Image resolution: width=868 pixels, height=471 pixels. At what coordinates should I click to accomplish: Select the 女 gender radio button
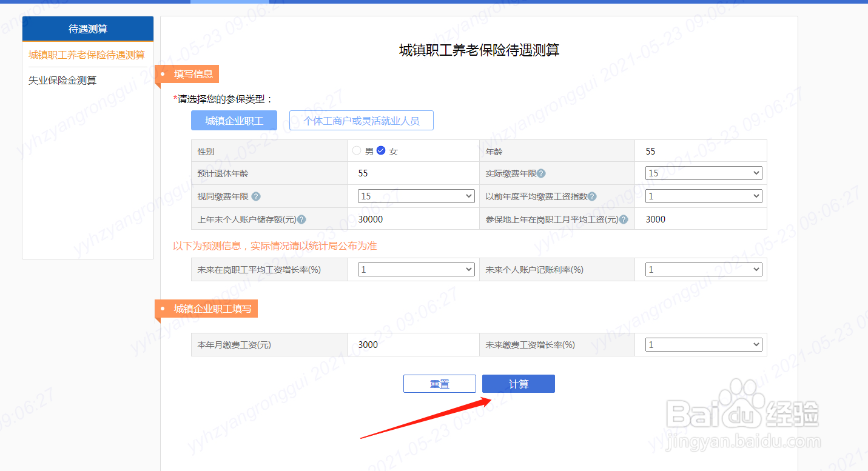pyautogui.click(x=381, y=151)
